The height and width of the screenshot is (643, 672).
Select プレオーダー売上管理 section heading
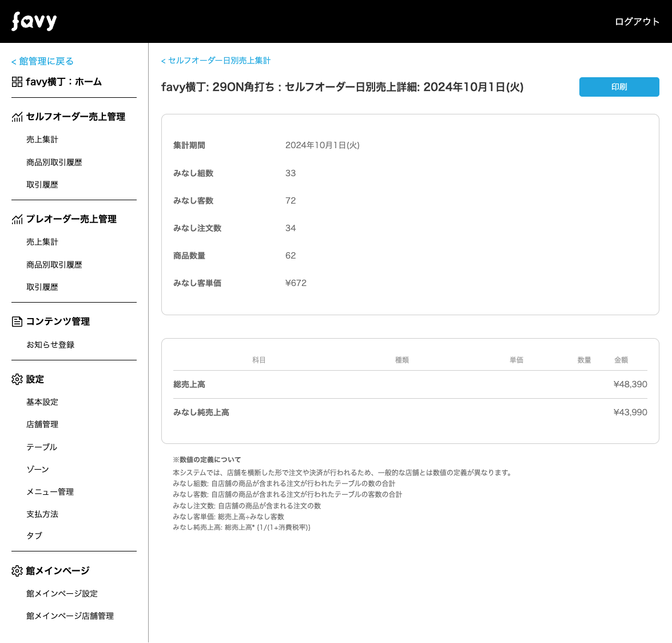click(71, 219)
